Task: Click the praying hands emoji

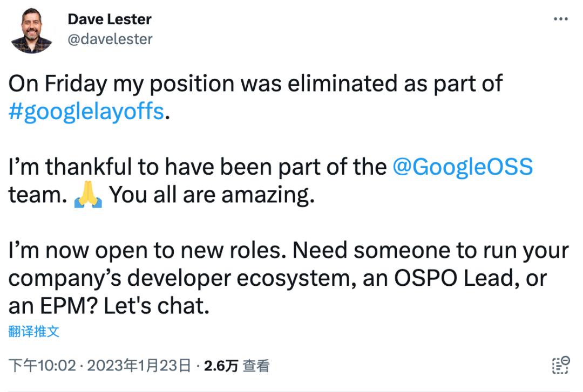Action: pyautogui.click(x=88, y=196)
